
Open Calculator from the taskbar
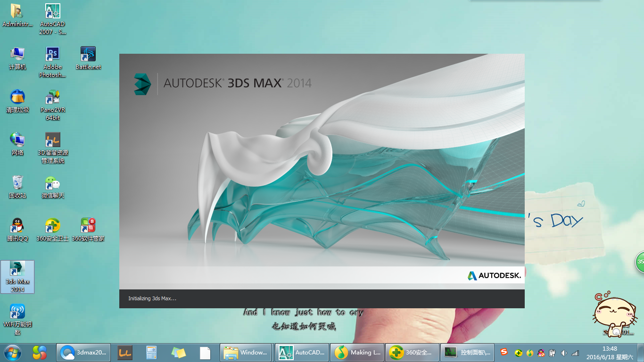tap(151, 352)
